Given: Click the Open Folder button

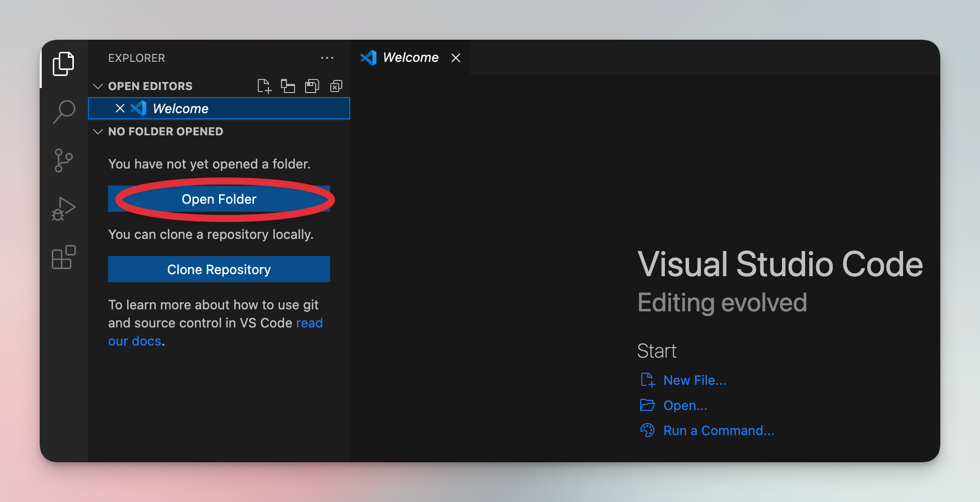Looking at the screenshot, I should [219, 199].
